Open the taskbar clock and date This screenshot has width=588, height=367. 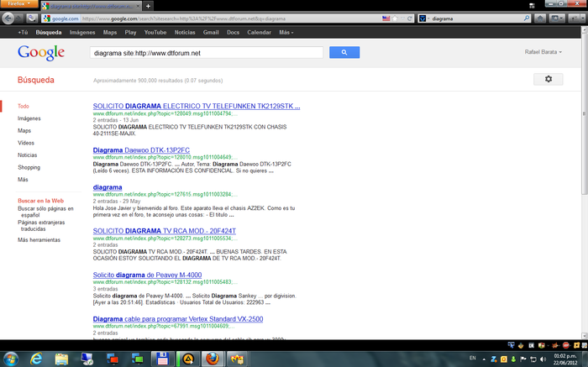pos(565,359)
